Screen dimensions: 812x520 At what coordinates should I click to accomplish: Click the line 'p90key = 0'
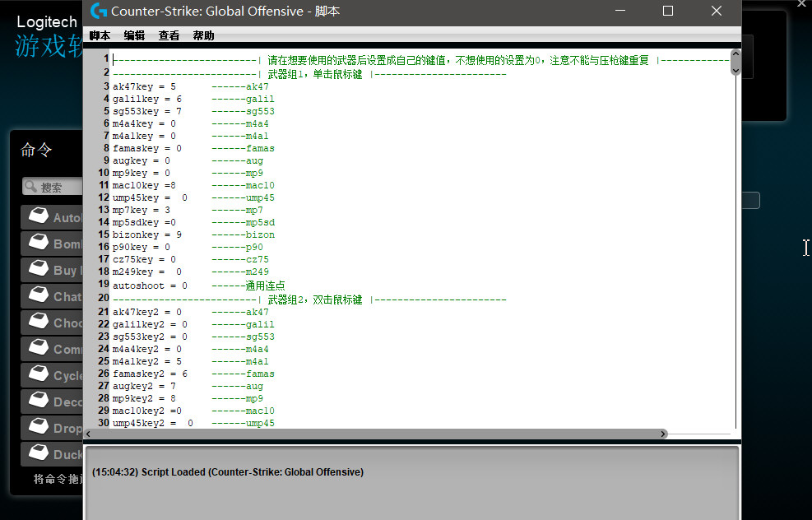[142, 247]
